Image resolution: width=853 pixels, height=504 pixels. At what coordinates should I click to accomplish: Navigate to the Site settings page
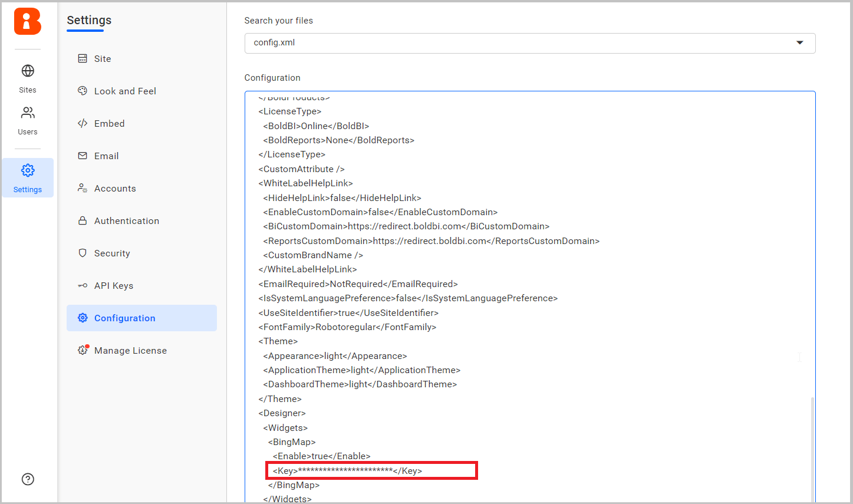103,58
